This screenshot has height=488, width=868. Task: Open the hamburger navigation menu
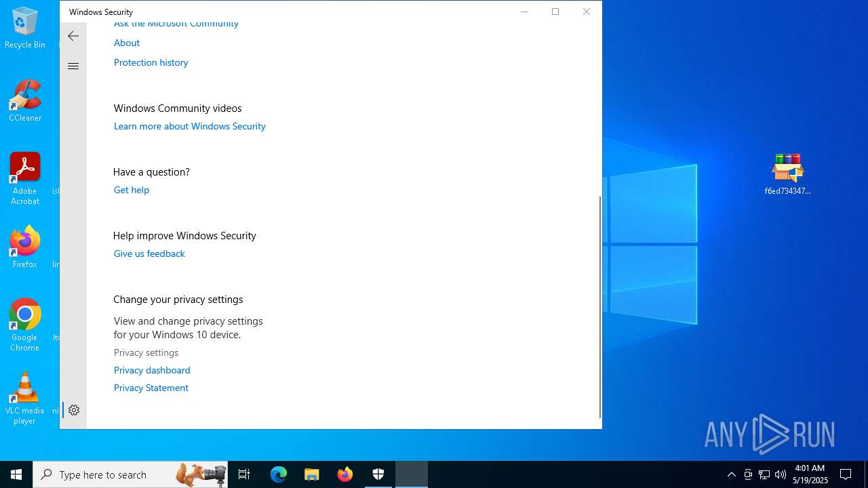click(x=73, y=66)
